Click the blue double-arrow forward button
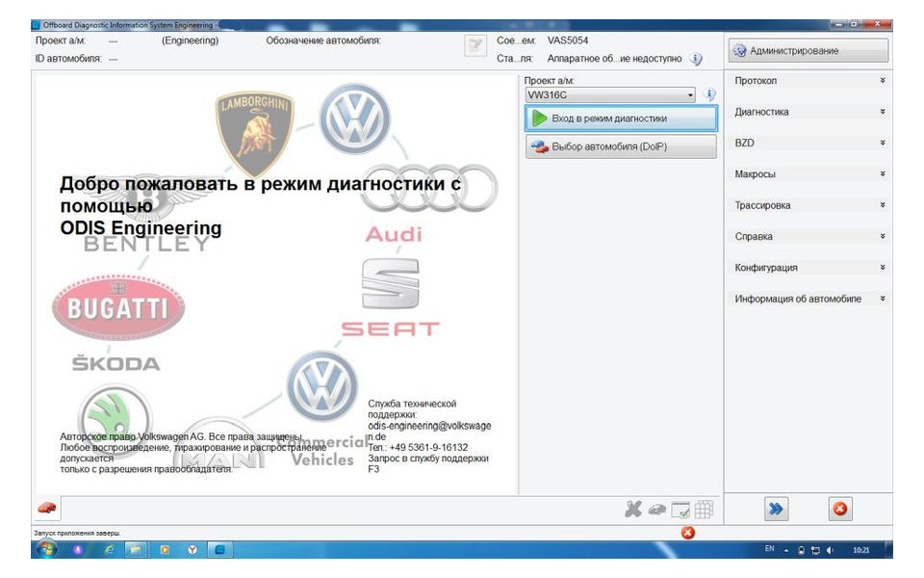 (776, 509)
